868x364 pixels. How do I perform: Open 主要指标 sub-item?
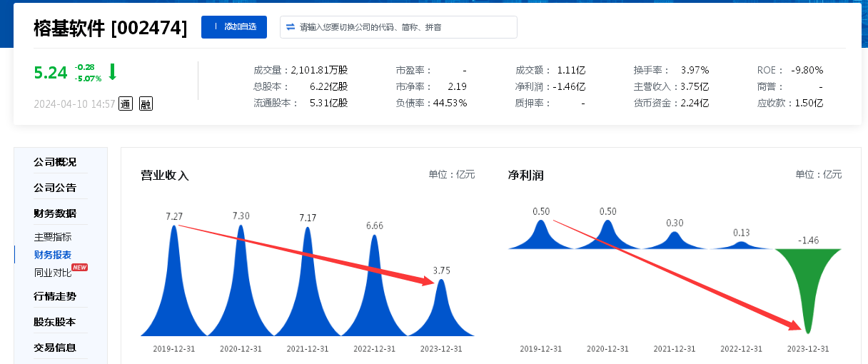(x=53, y=237)
